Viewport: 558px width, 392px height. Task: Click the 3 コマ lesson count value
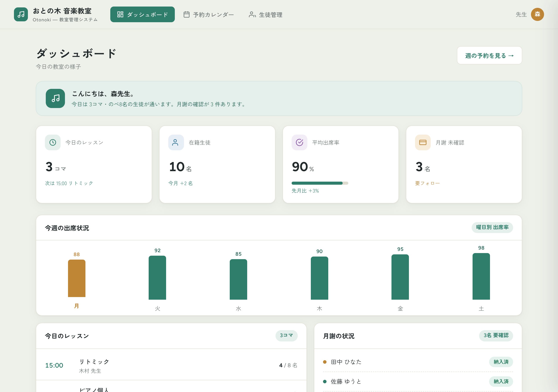pyautogui.click(x=56, y=167)
